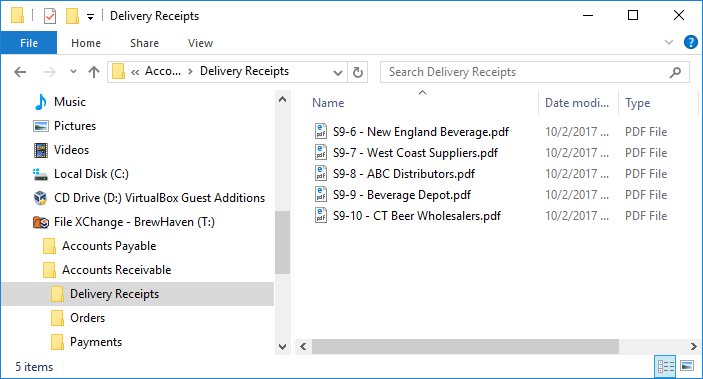Screen dimensions: 703x379
Task: Expand the address bar history dropdown
Action: (x=338, y=72)
